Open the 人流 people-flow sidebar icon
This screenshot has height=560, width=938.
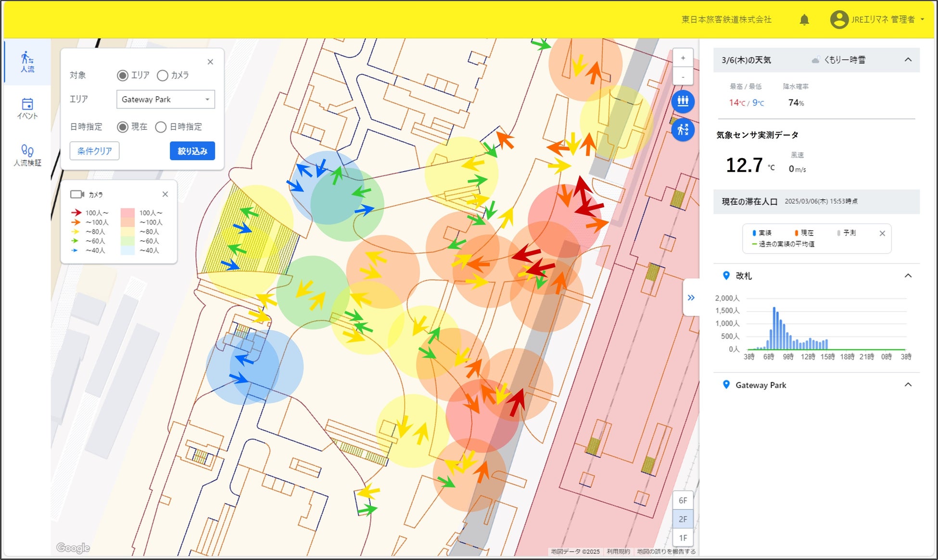(27, 62)
